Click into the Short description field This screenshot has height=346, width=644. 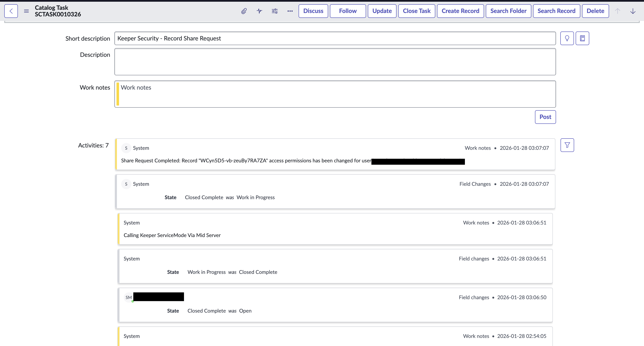(335, 38)
